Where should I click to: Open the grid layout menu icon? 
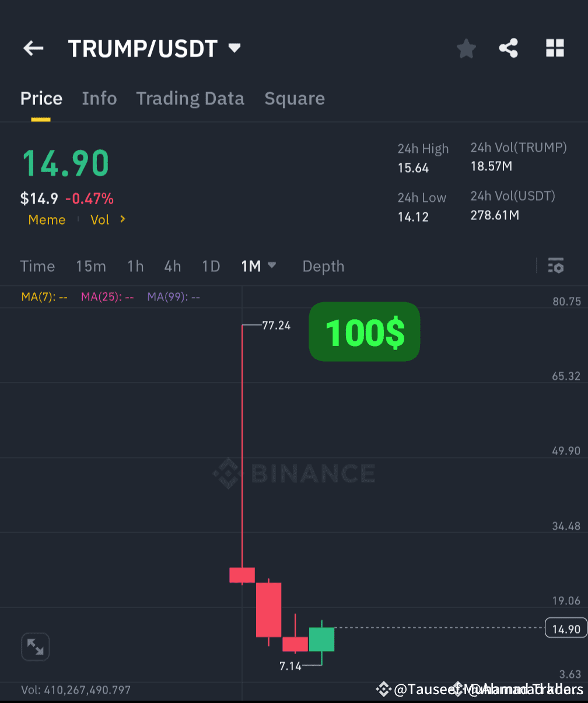tap(555, 48)
